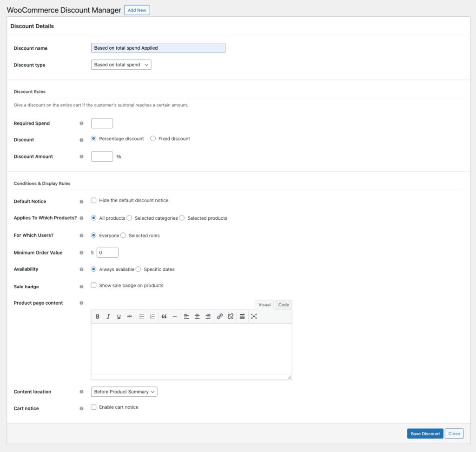476x452 pixels.
Task: Show help tooltip beside Discount row
Action: point(81,140)
